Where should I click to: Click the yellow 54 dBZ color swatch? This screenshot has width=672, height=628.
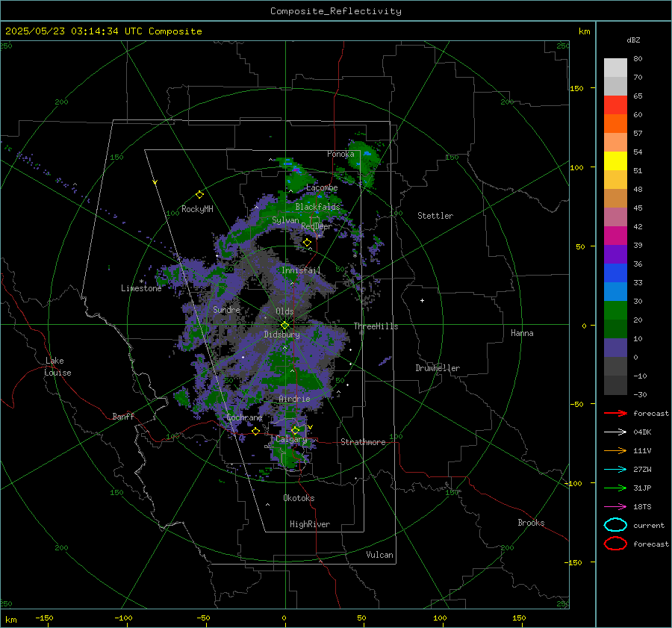pyautogui.click(x=615, y=161)
